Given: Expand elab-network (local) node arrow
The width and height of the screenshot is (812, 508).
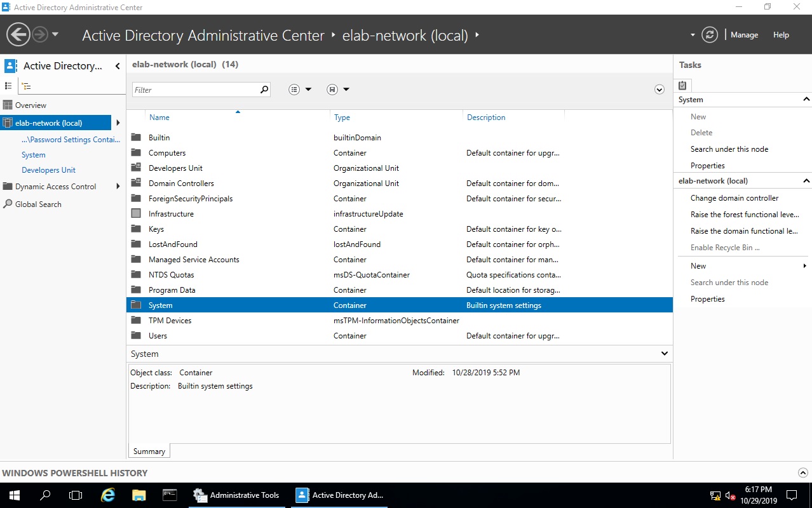Looking at the screenshot, I should (118, 123).
